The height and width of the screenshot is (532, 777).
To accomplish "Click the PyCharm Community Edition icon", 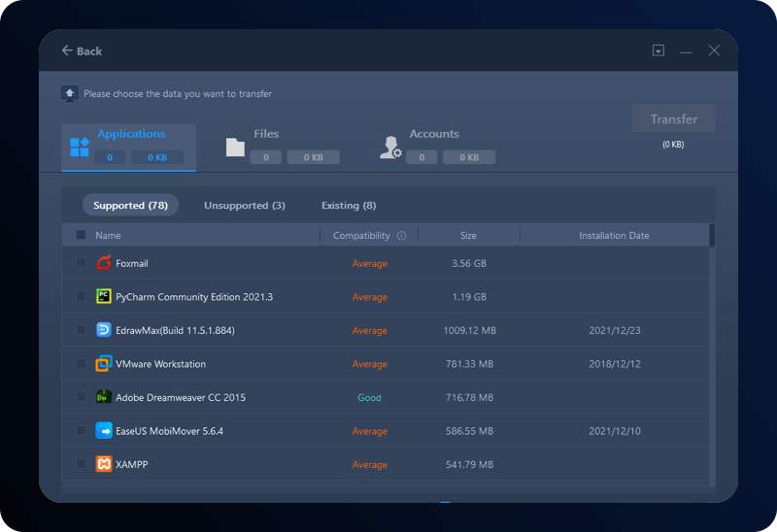I will (x=104, y=297).
